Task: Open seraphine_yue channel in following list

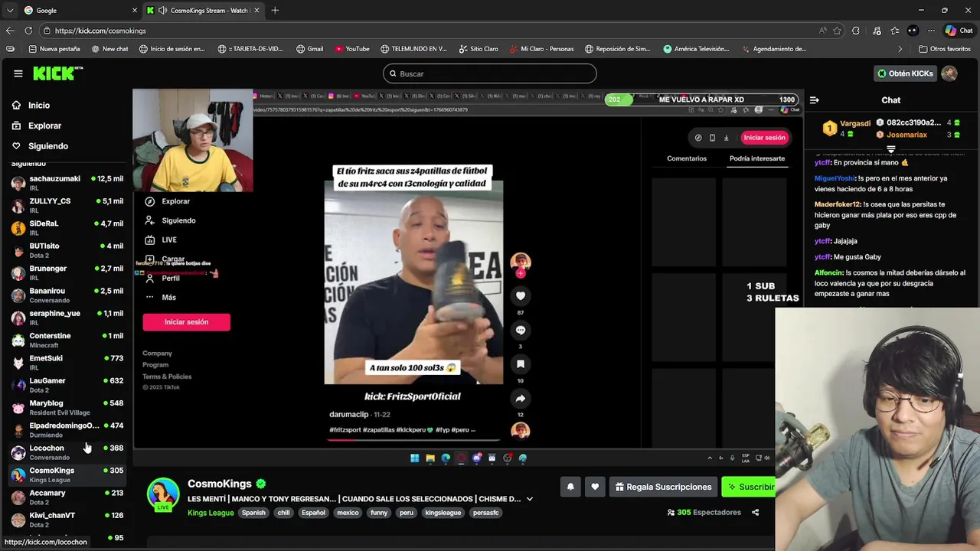Action: [x=67, y=318]
